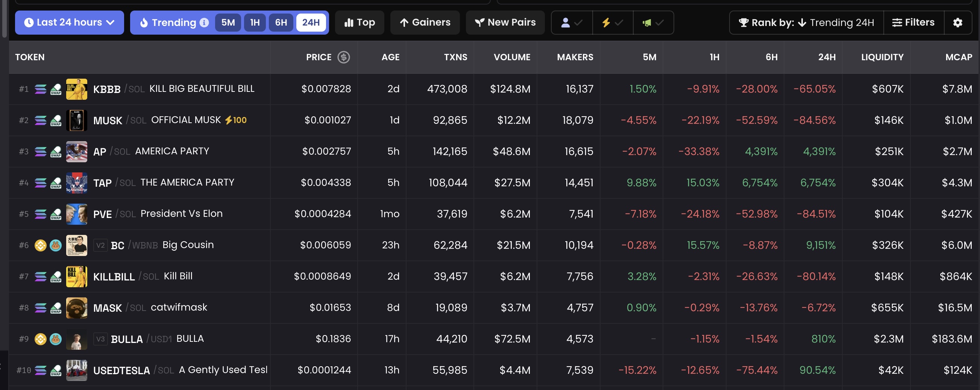Click the KBBB token thumbnail image
The width and height of the screenshot is (980, 390).
[x=76, y=89]
